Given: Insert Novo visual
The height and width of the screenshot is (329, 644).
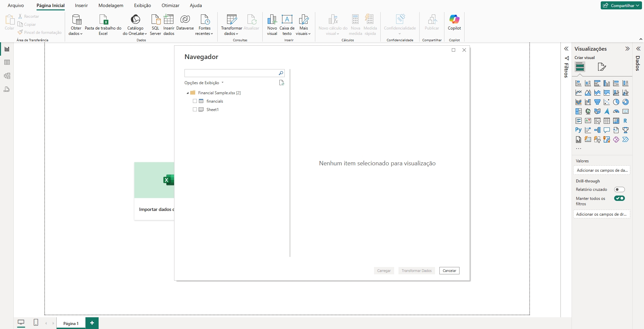Looking at the screenshot, I should 272,25.
